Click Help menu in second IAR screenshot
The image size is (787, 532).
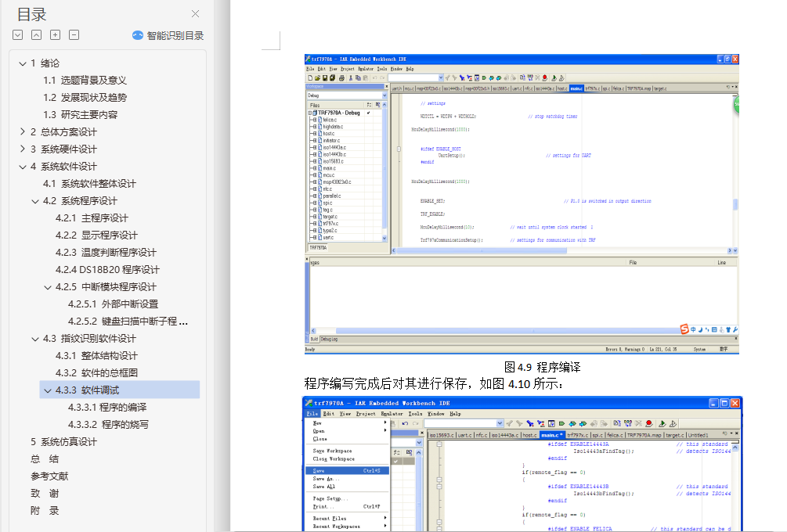pos(455,414)
